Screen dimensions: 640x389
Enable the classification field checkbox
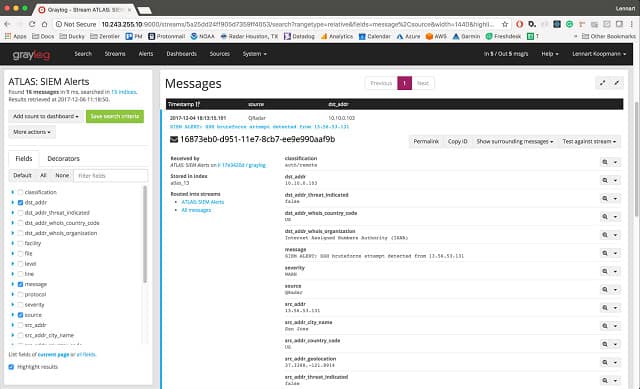20,192
